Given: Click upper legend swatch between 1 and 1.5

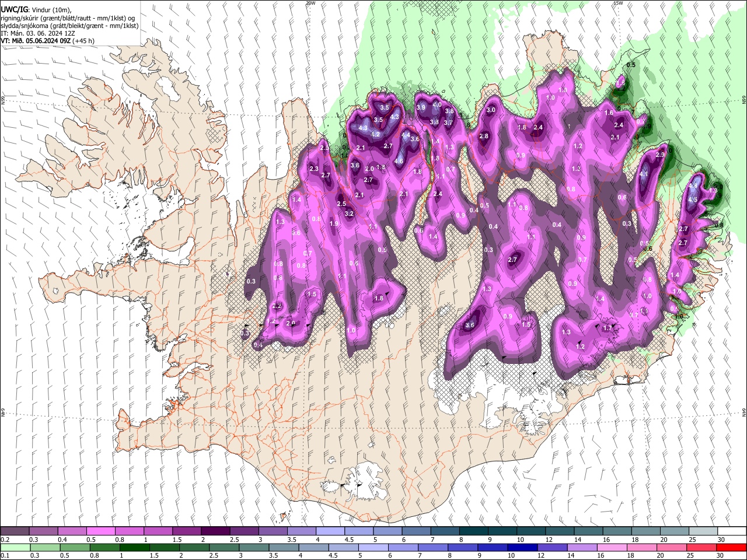Looking at the screenshot, I should [x=158, y=531].
